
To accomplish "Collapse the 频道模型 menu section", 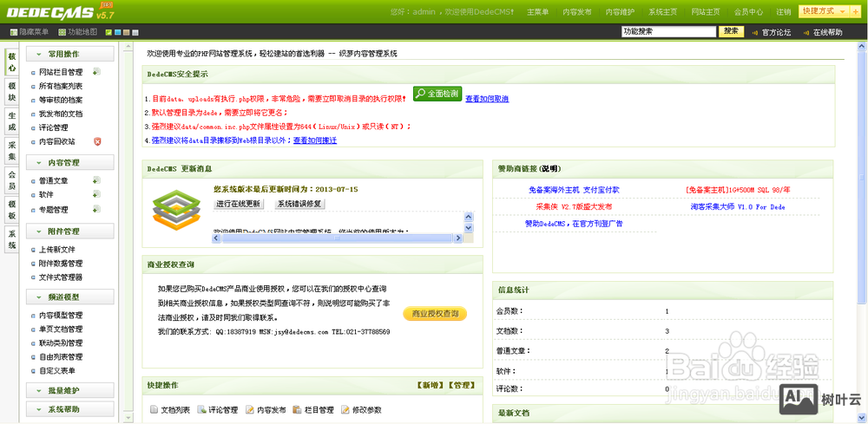I will 69,297.
